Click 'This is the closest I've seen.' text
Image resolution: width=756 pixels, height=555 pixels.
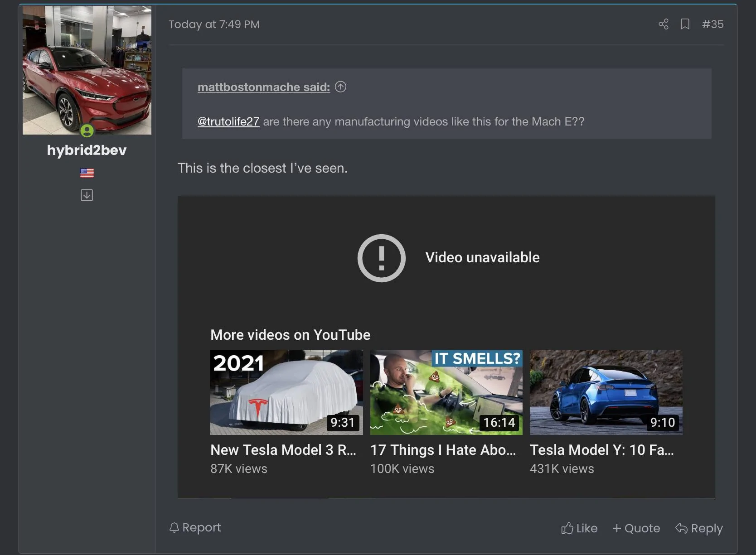coord(262,168)
